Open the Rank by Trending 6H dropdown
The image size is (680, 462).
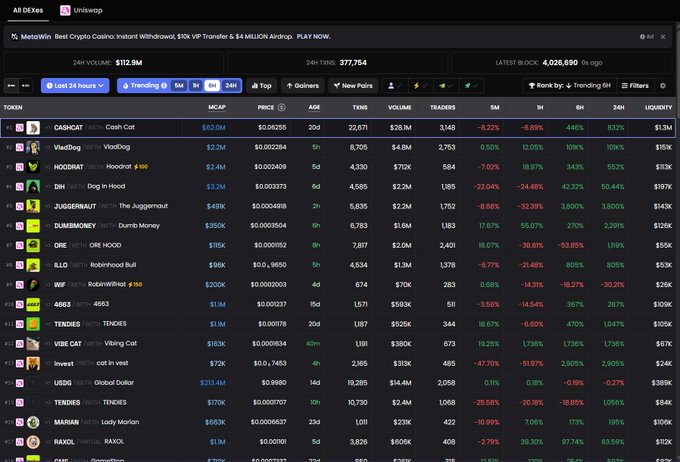point(569,85)
